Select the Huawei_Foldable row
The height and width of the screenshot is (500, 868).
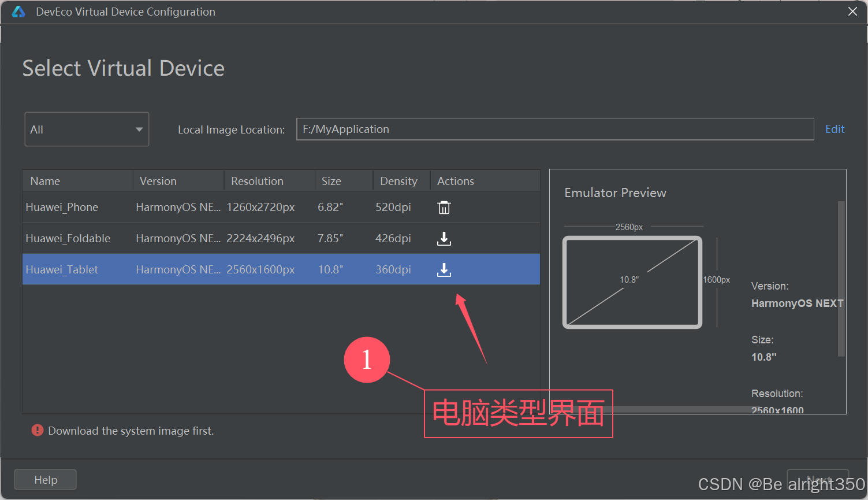pyautogui.click(x=281, y=238)
